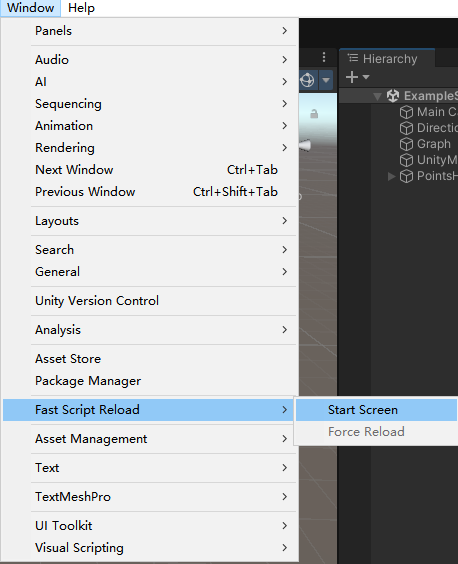Collapse the ExampleScene tree arrow
Viewport: 458px width, 564px height.
tap(377, 96)
